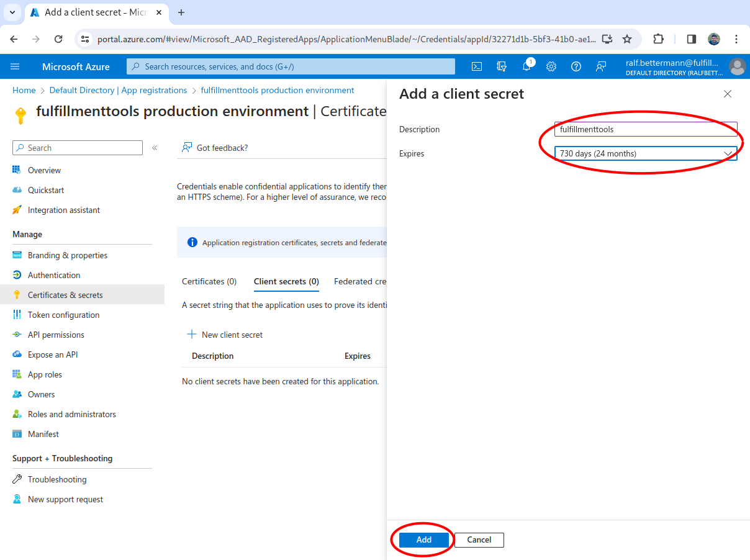750x560 pixels.
Task: Click the Add button
Action: (423, 540)
